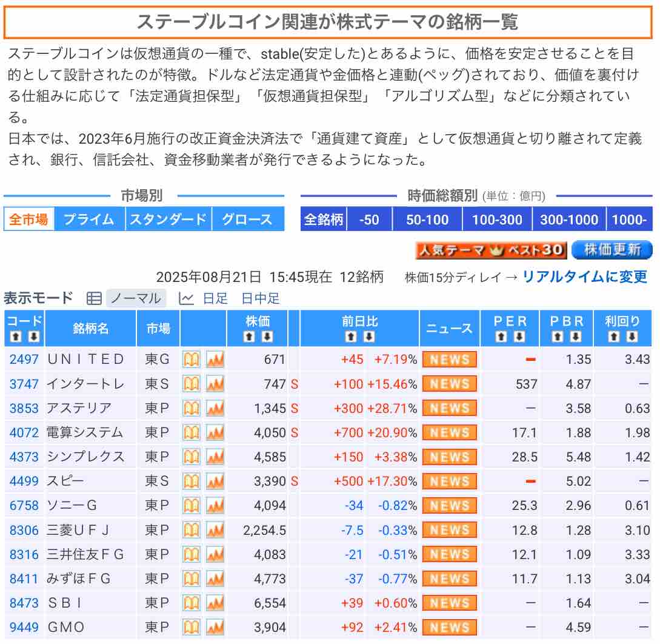Sort コード column ascending with up arrow

pyautogui.click(x=16, y=337)
